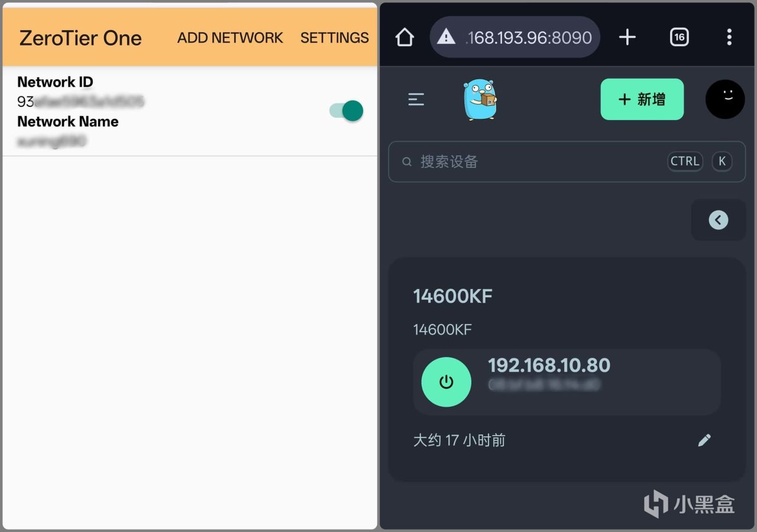
Task: Open a new browser tab with plus icon
Action: coord(627,37)
